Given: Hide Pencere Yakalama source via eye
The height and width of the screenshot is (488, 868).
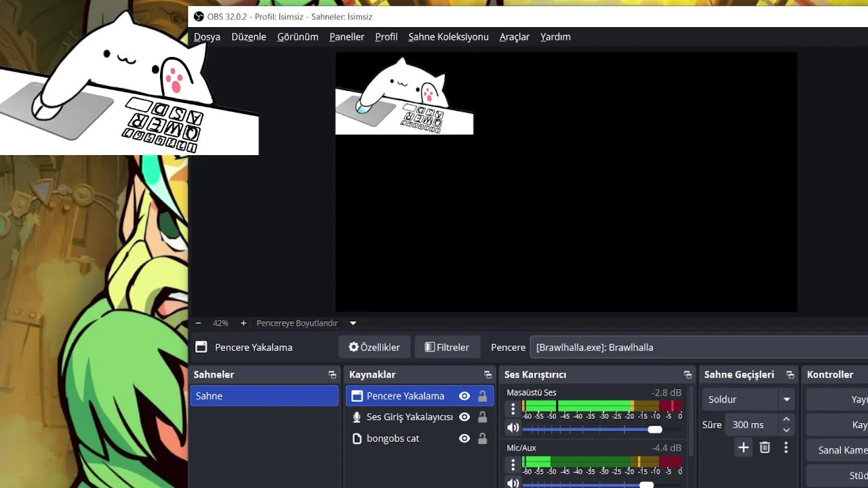Looking at the screenshot, I should coord(465,396).
